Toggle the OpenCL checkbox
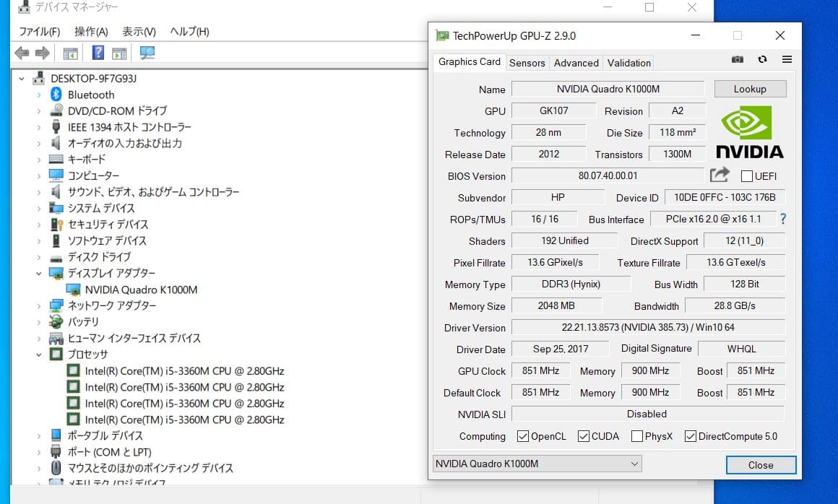 [x=523, y=436]
